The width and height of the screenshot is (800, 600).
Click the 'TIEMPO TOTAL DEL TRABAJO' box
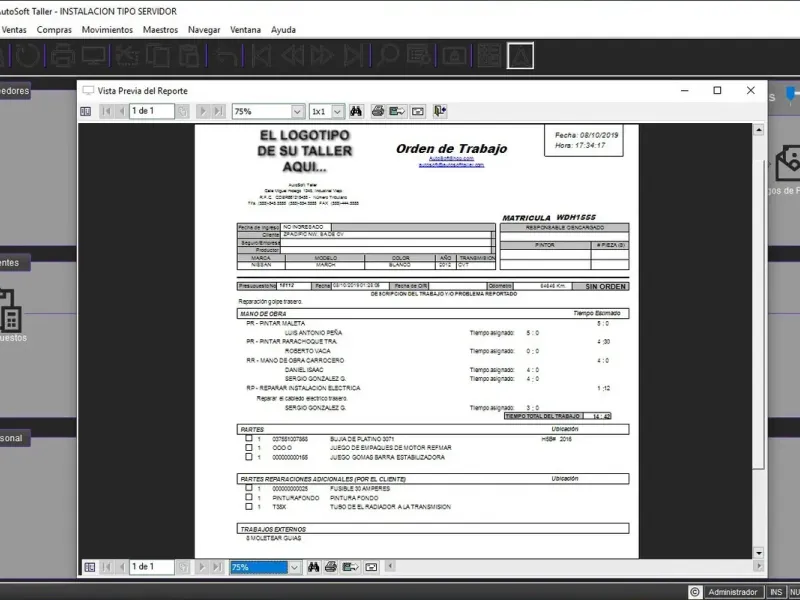click(558, 416)
